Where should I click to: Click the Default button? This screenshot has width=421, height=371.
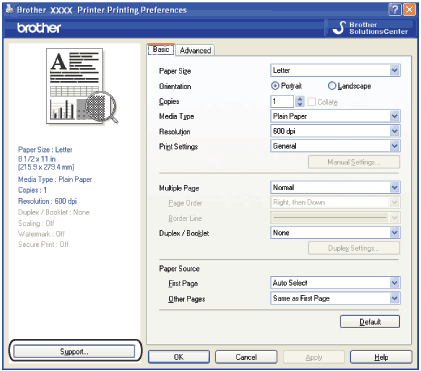[370, 322]
